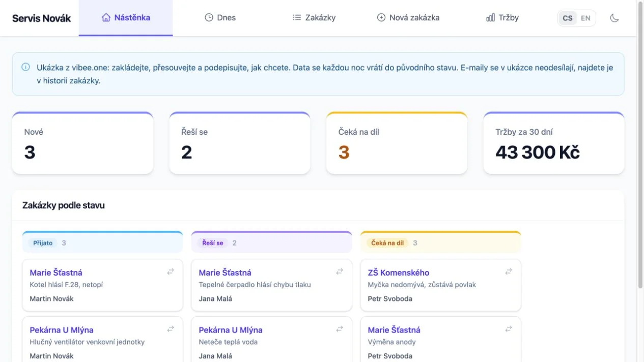This screenshot has width=644, height=362.
Task: Switch language to CS
Action: pyautogui.click(x=568, y=18)
